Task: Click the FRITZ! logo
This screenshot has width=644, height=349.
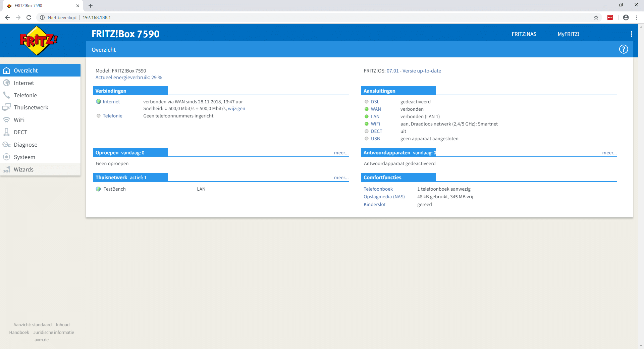Action: 39,41
